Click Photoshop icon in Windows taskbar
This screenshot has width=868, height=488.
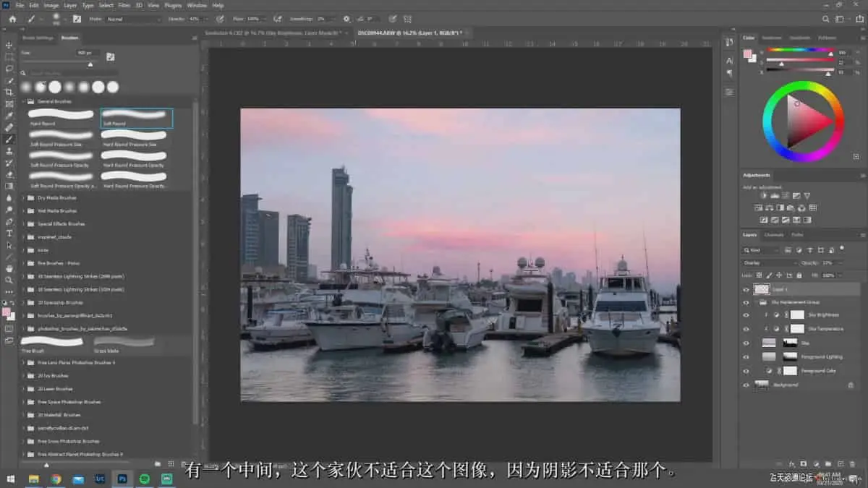122,479
